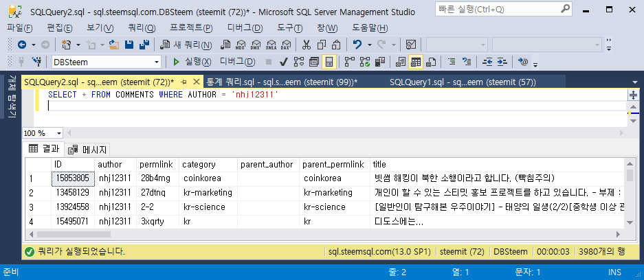Toggle include actual execution plan

[350, 62]
